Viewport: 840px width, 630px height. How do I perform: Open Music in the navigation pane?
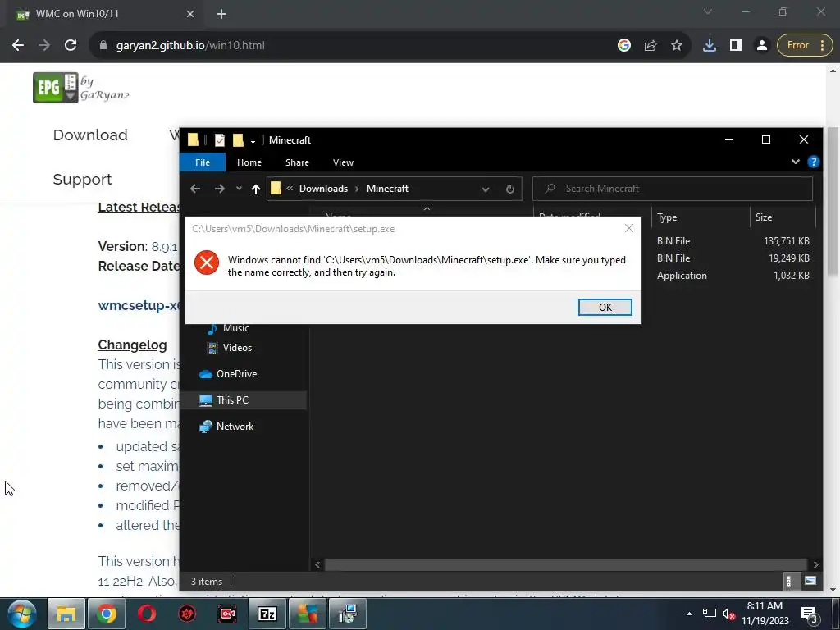(235, 328)
